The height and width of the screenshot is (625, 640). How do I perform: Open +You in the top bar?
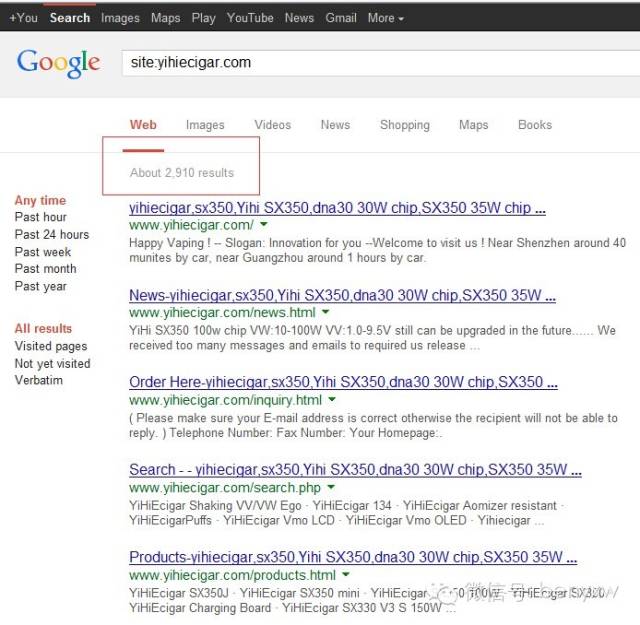pyautogui.click(x=23, y=18)
